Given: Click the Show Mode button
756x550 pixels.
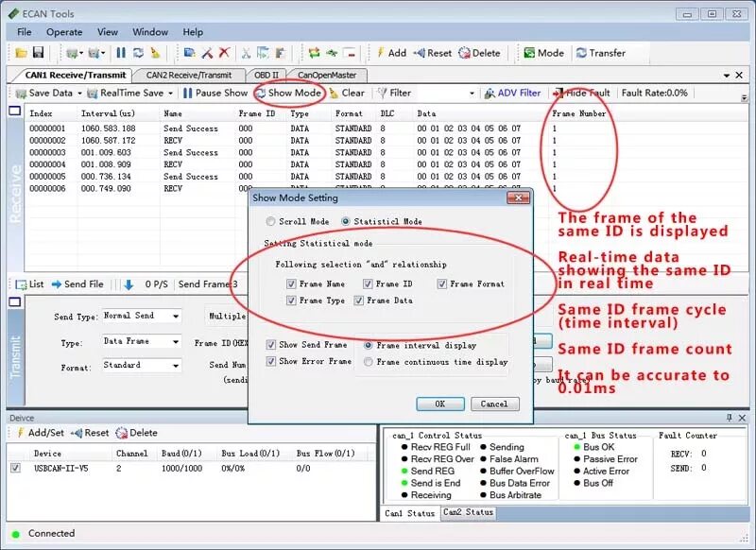Looking at the screenshot, I should [x=289, y=93].
